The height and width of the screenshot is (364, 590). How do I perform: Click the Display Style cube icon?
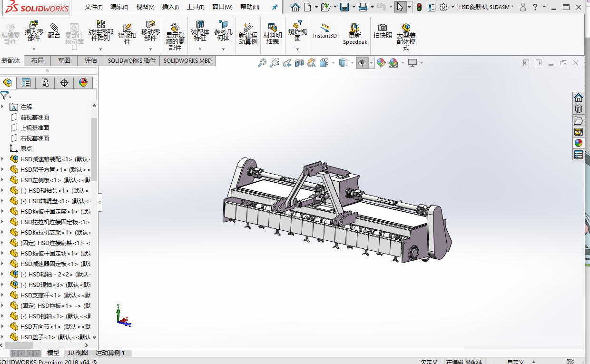pos(343,63)
